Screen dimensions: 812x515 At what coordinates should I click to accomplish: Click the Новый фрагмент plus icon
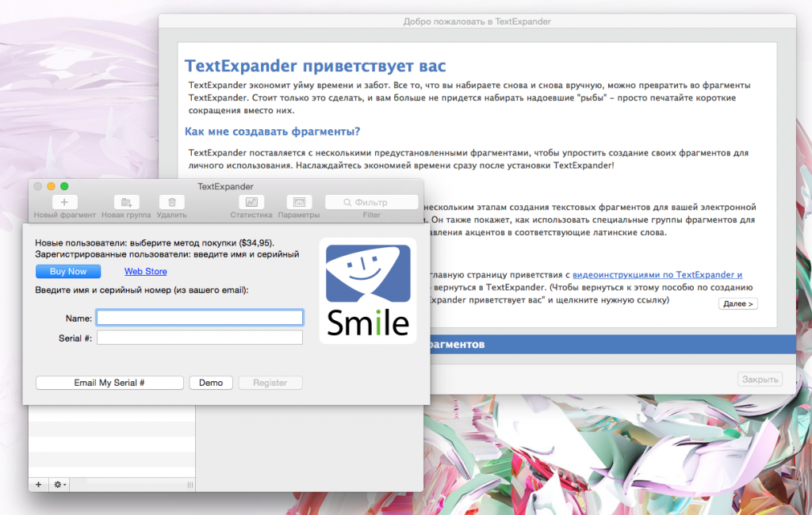pyautogui.click(x=64, y=202)
